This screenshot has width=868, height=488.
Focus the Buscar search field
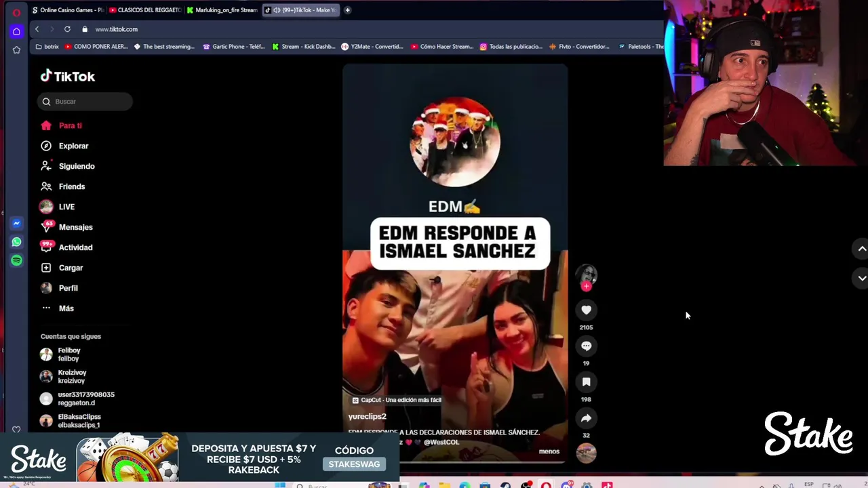click(x=85, y=102)
